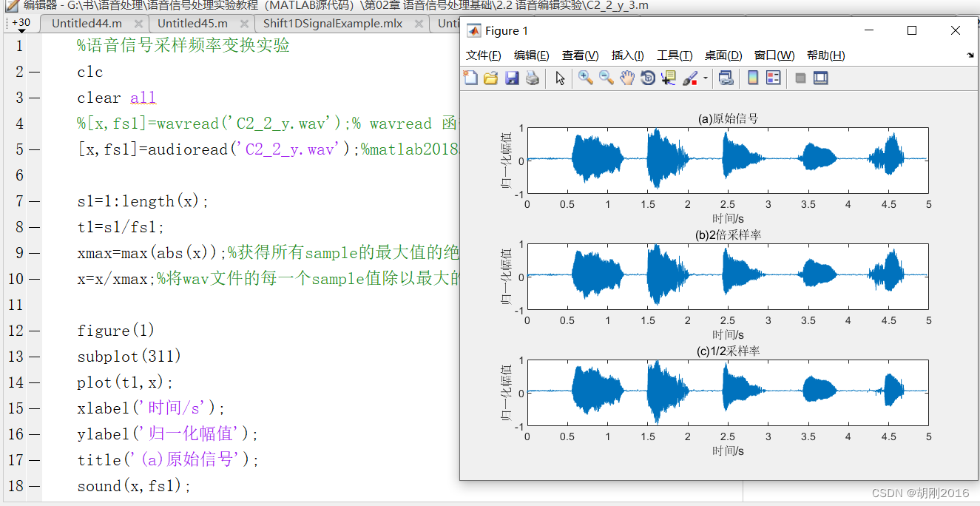
Task: Open the brush color dropdown arrow
Action: (706, 78)
